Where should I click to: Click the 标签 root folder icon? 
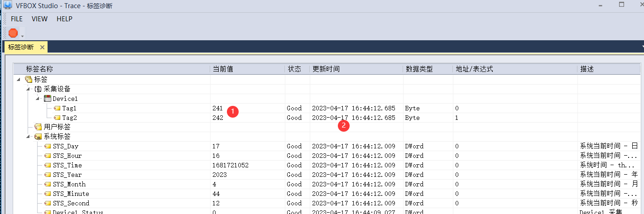(x=28, y=80)
